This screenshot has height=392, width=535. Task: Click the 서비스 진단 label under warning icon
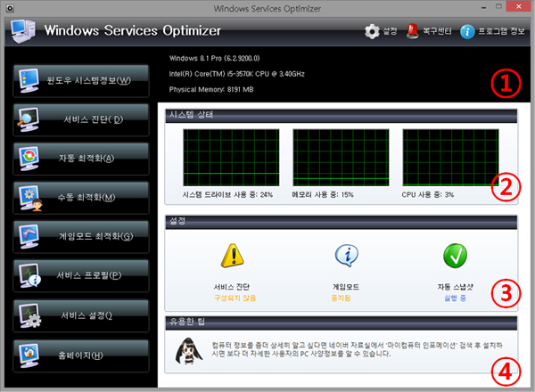232,287
